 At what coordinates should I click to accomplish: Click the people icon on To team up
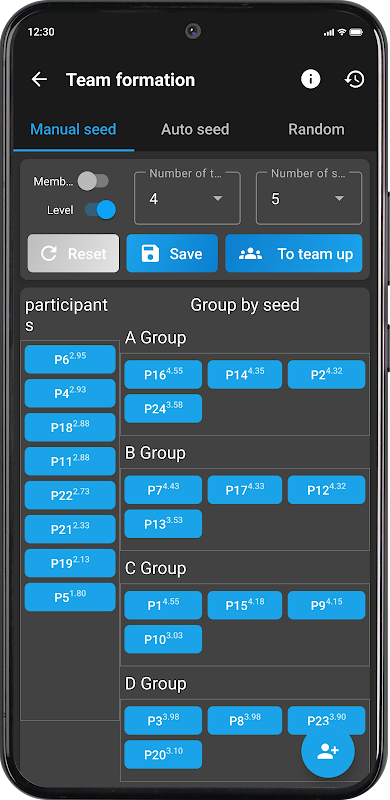pyautogui.click(x=250, y=254)
